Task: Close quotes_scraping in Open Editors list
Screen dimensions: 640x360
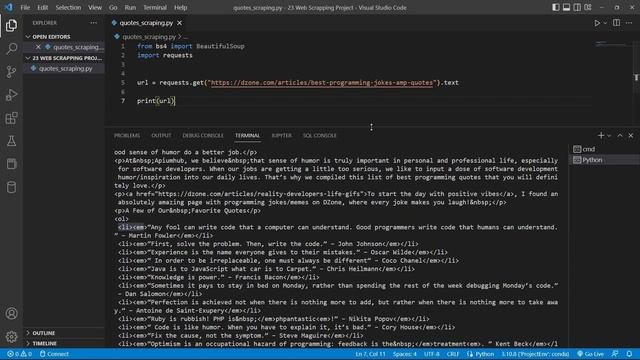Action: click(x=38, y=47)
